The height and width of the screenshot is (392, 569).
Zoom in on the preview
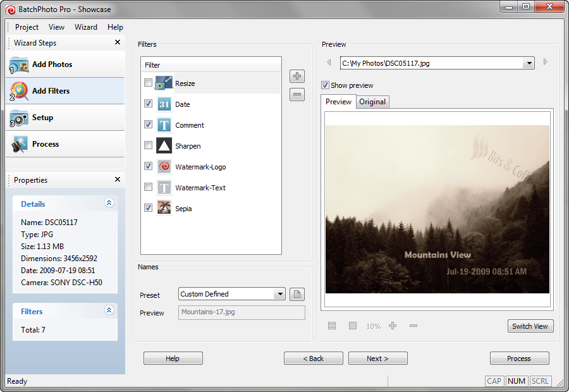click(392, 326)
